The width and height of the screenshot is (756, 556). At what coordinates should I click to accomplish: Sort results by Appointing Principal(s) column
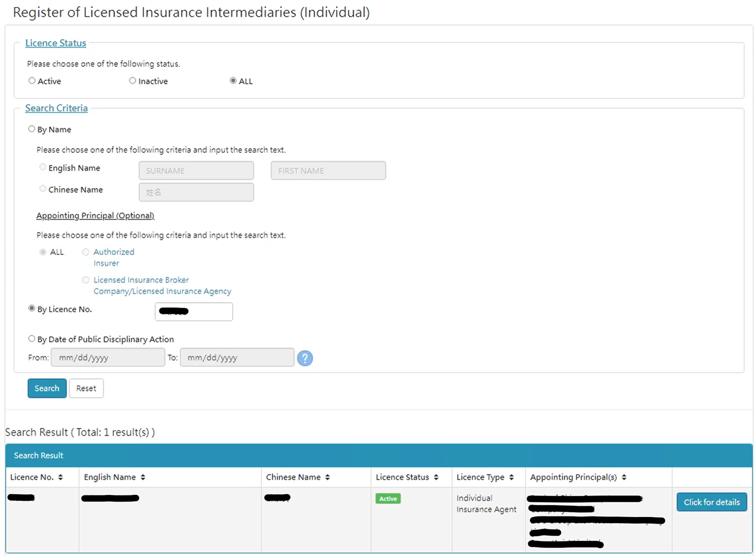click(x=624, y=477)
